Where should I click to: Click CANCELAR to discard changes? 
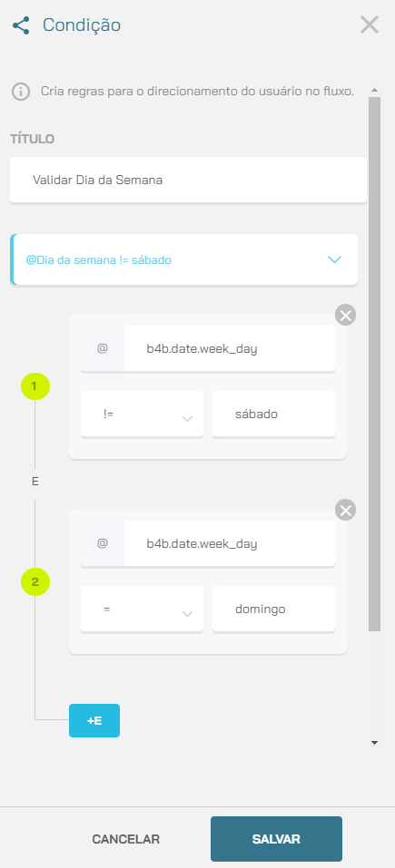coord(125,839)
